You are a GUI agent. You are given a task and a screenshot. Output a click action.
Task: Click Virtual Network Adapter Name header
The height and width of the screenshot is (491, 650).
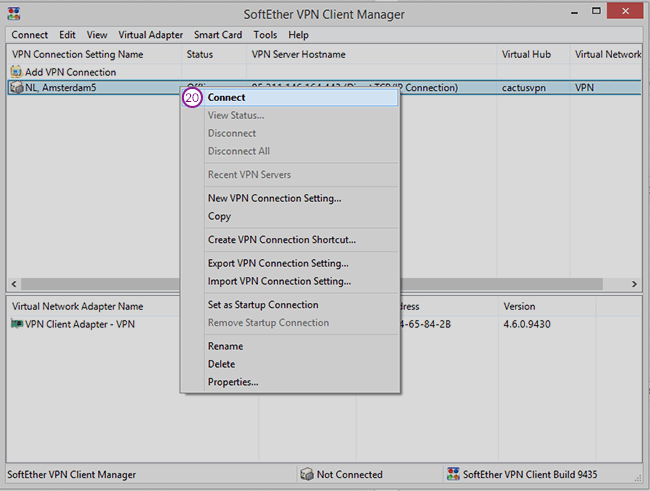tap(78, 306)
